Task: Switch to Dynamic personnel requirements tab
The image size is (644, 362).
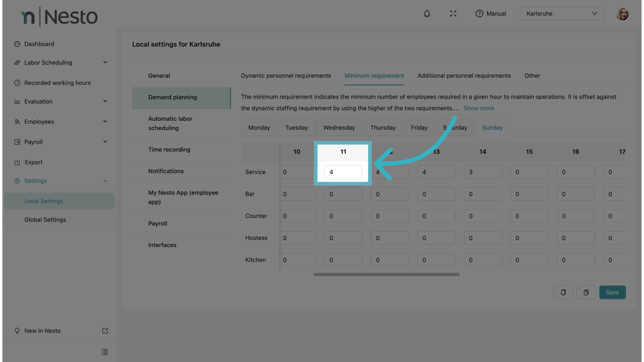Action: coord(286,75)
